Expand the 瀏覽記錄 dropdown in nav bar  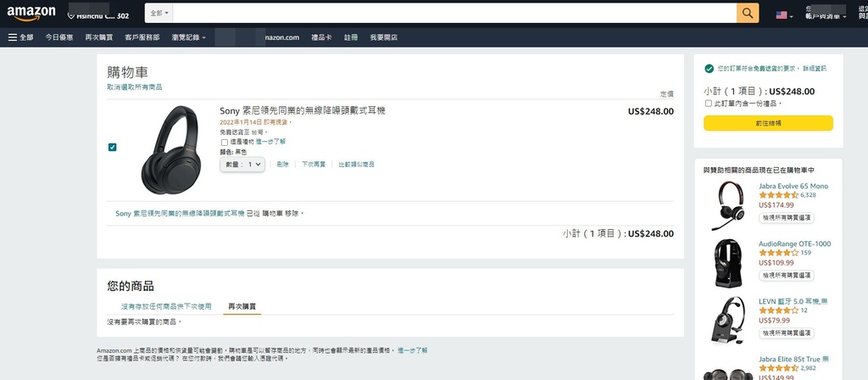pos(189,37)
